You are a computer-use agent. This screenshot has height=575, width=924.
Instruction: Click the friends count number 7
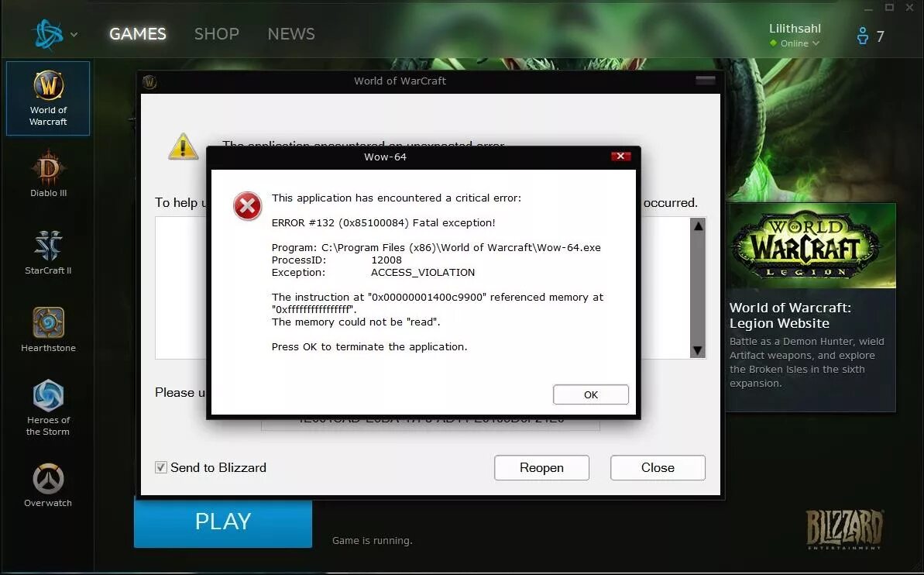[881, 36]
